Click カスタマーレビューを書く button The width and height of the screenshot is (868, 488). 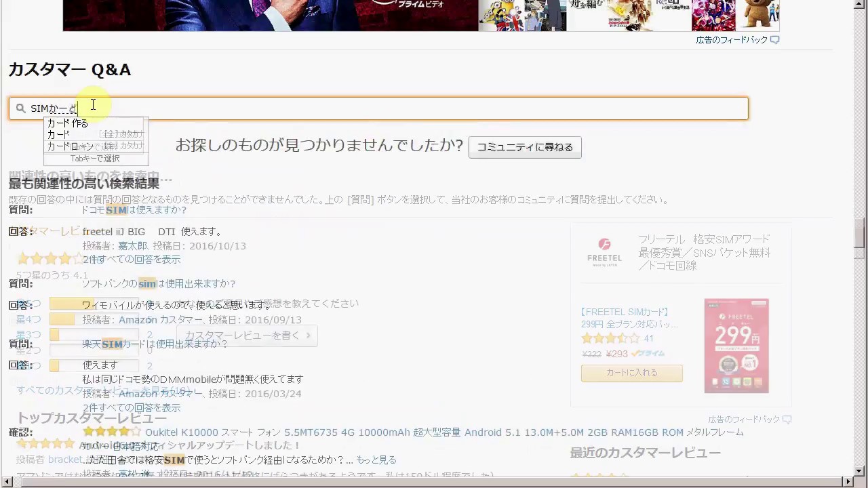pyautogui.click(x=247, y=335)
